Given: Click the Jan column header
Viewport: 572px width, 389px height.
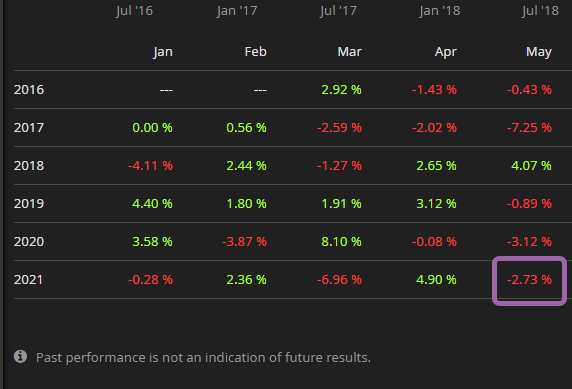Looking at the screenshot, I should click(163, 52).
